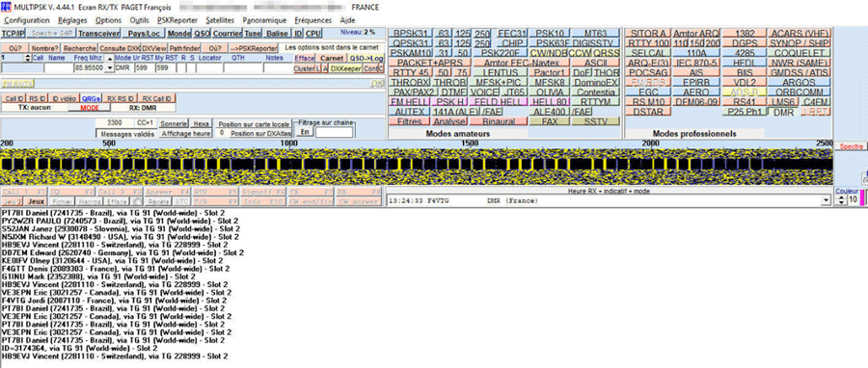
Task: Open the Satellites menu
Action: 220,20
